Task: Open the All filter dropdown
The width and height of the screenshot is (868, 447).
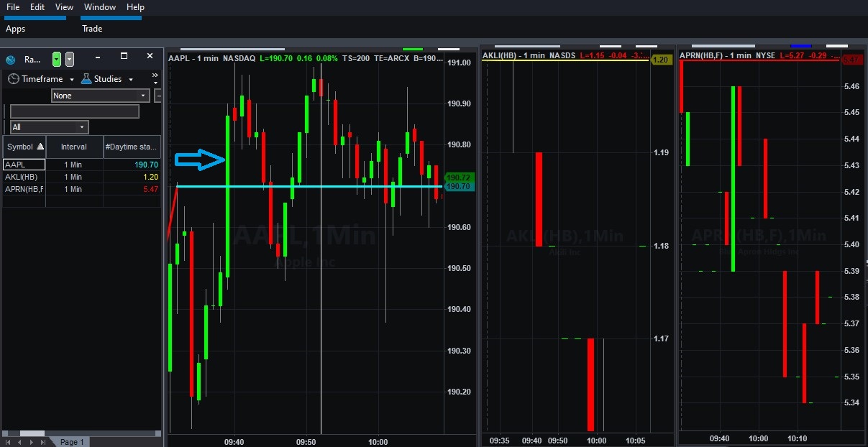Action: (x=50, y=127)
